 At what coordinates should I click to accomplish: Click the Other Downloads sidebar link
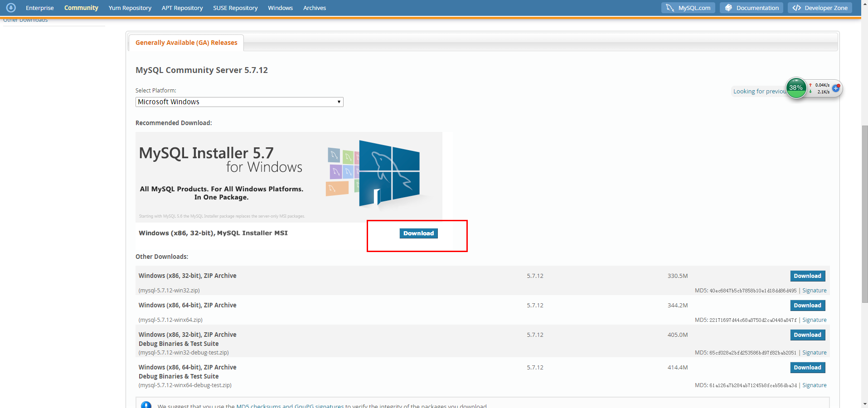(x=25, y=20)
